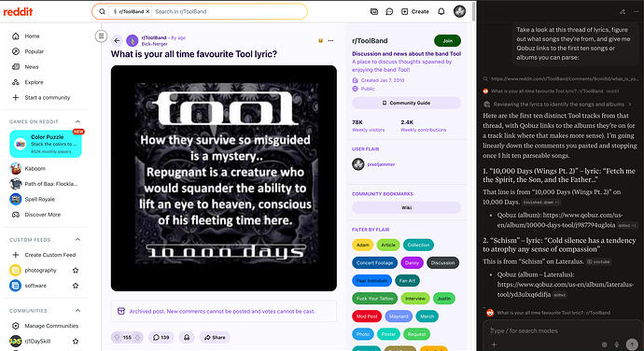
Task: Open the chat bubble icon
Action: pyautogui.click(x=389, y=11)
